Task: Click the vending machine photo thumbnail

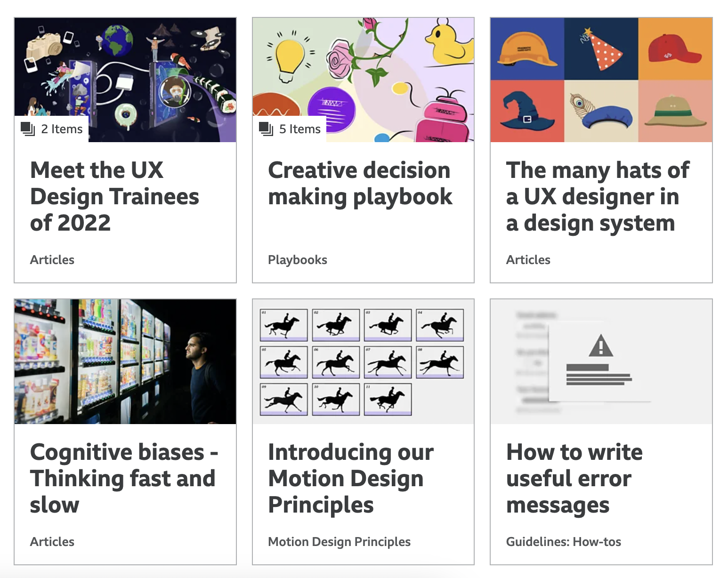Action: point(125,361)
